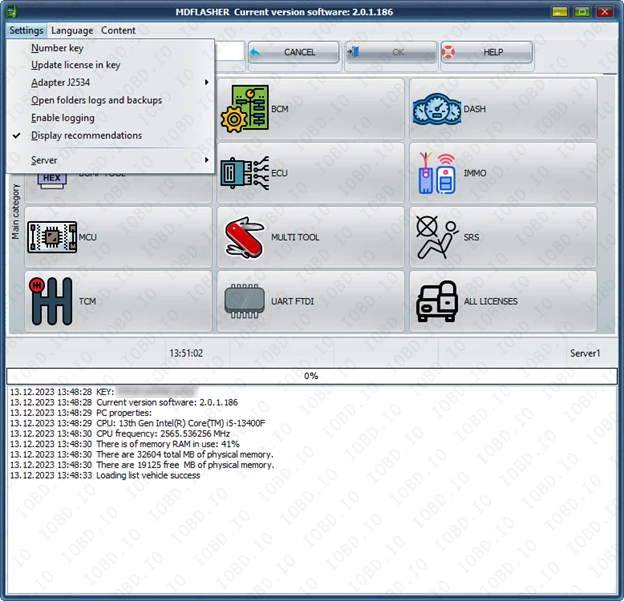Click the ECU label text
624x601 pixels.
coord(279,173)
